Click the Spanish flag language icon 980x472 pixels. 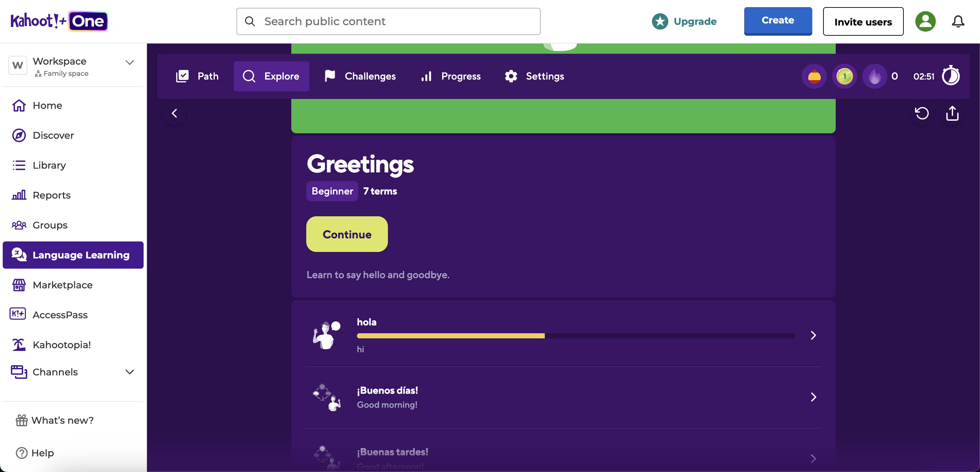tap(814, 77)
